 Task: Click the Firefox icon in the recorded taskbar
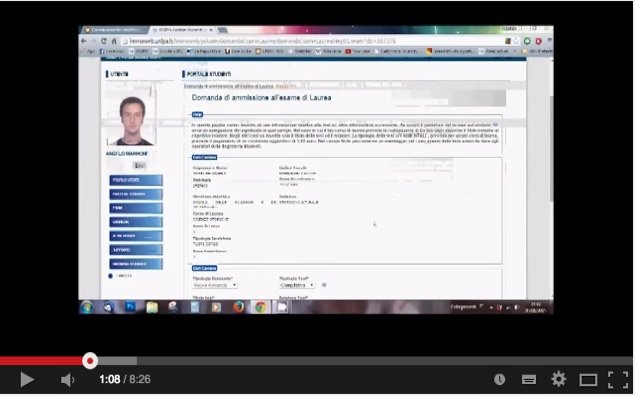click(x=239, y=307)
